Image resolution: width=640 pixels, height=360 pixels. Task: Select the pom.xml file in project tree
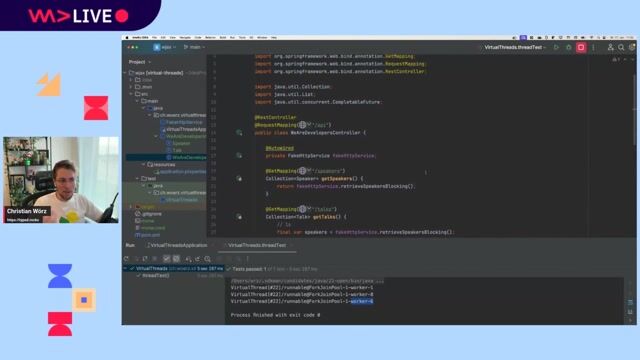click(x=147, y=235)
